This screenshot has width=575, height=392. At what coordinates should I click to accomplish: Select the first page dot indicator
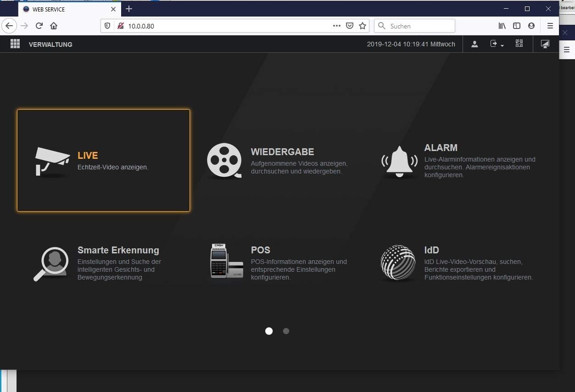pos(269,331)
